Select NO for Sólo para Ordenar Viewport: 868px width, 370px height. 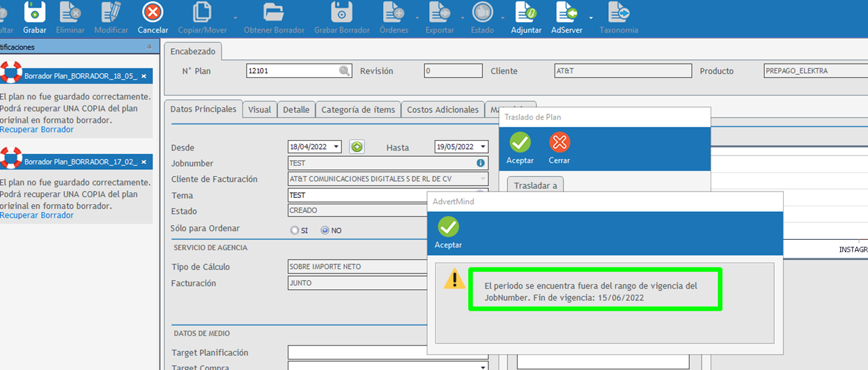pyautogui.click(x=325, y=231)
